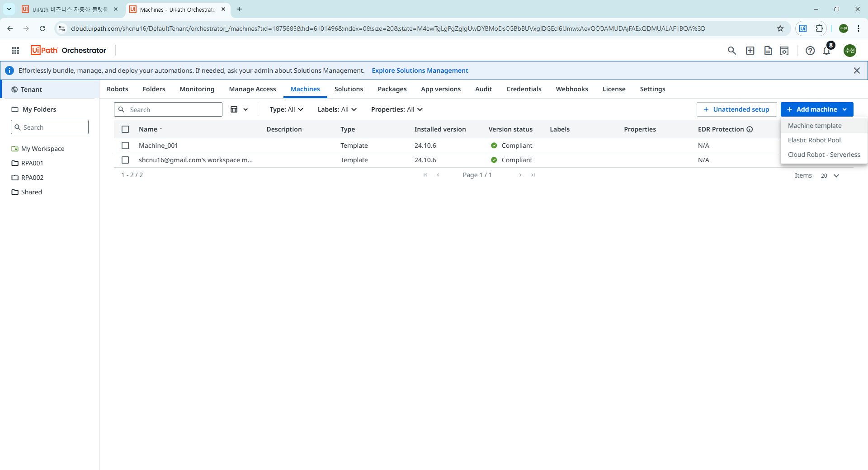Click Unattended setup button
Viewport: 868px width, 470px height.
pyautogui.click(x=736, y=109)
